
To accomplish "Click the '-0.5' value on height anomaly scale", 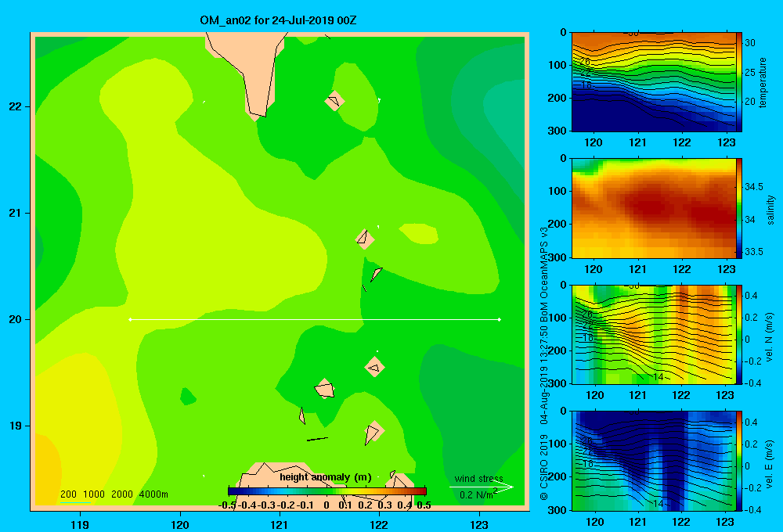I will pos(227,505).
